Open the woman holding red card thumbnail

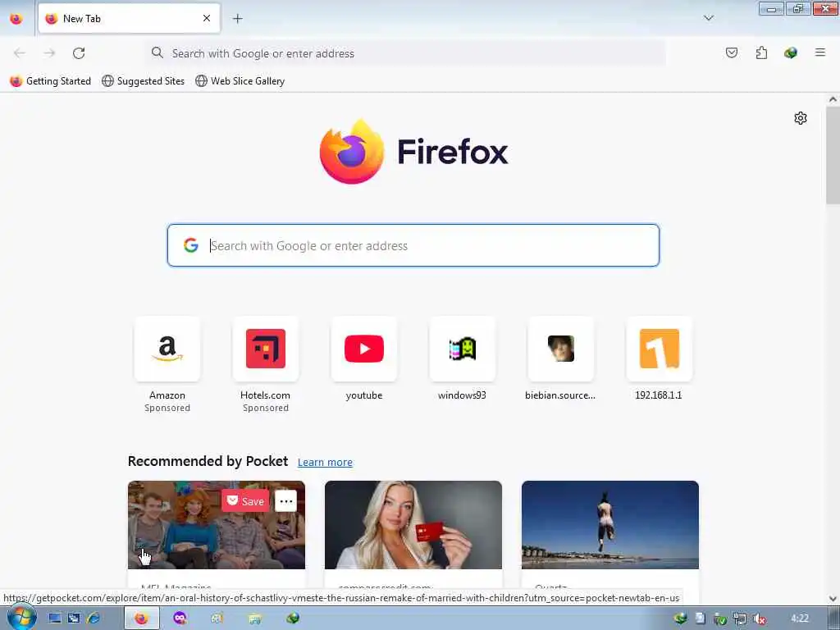pyautogui.click(x=413, y=525)
